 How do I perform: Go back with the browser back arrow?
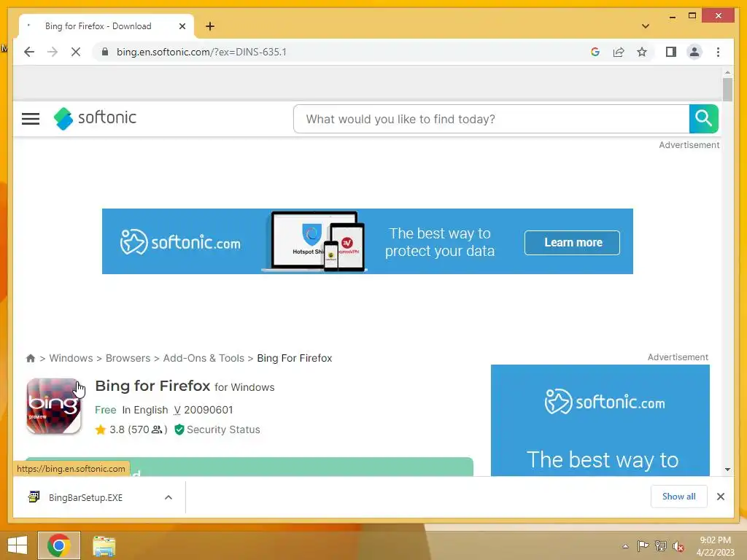29,52
